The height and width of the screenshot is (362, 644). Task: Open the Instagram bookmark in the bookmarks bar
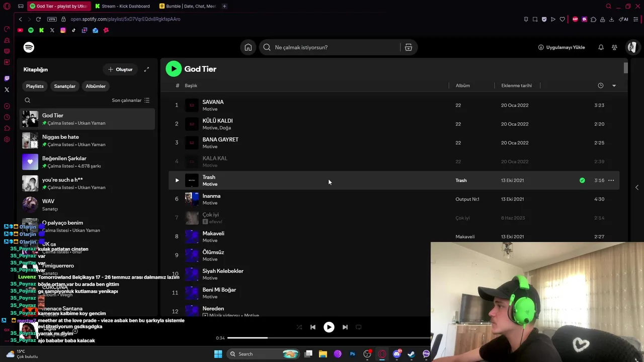(x=63, y=30)
